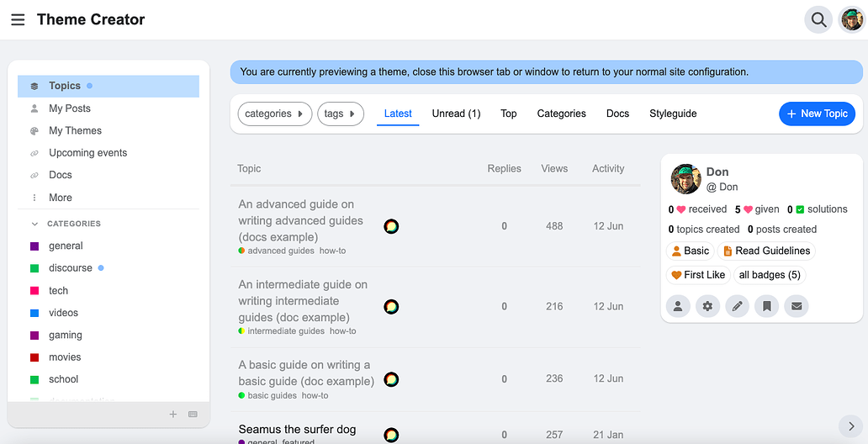
Task: Select the tech category color square
Action: (34, 291)
